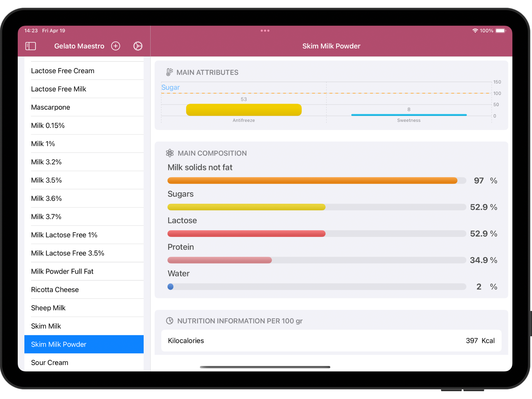The image size is (532, 399).
Task: Choose Skim Milk ingredient
Action: [x=84, y=326]
